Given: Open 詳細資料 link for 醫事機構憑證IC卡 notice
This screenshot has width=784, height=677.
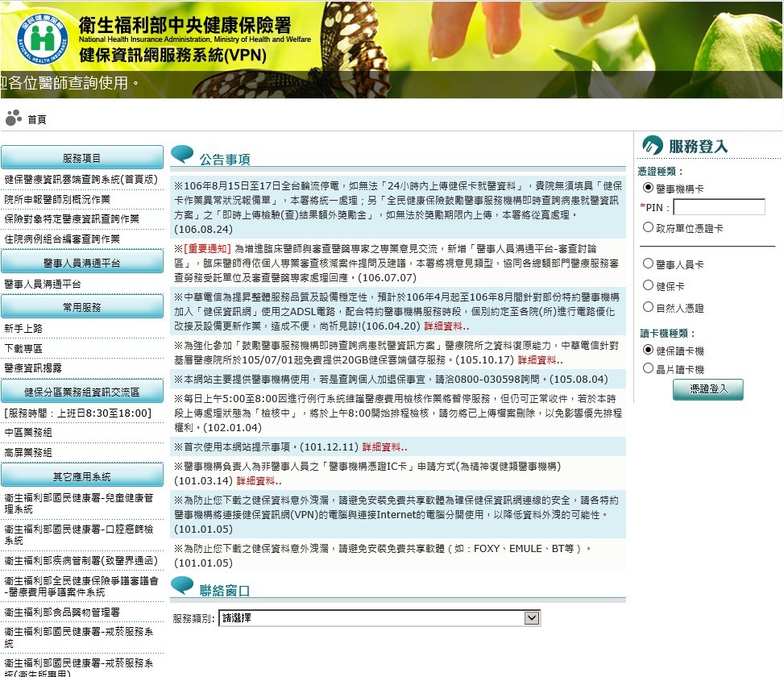Looking at the screenshot, I should pos(259,481).
